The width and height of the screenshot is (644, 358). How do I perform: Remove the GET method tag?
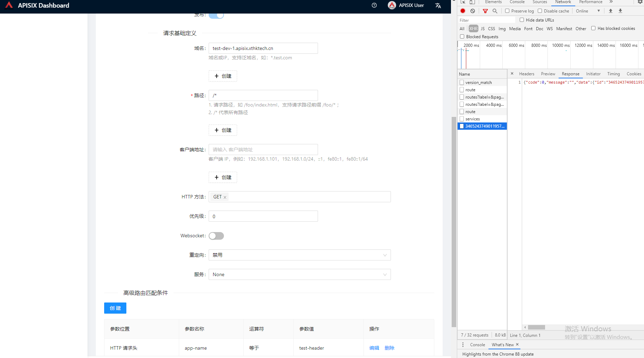click(225, 197)
